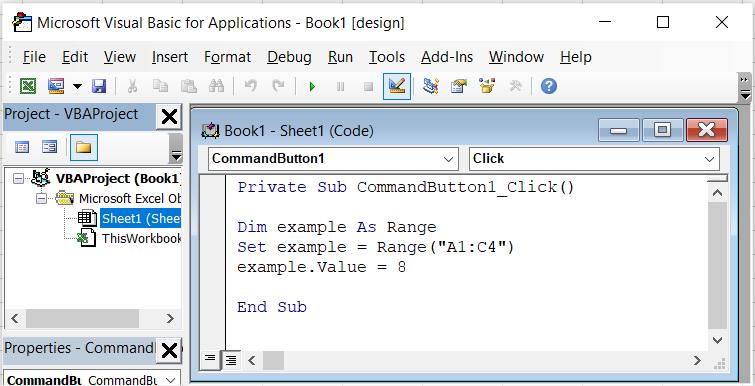Close the Project - VBAProject pane
This screenshot has width=755, height=386.
point(169,117)
